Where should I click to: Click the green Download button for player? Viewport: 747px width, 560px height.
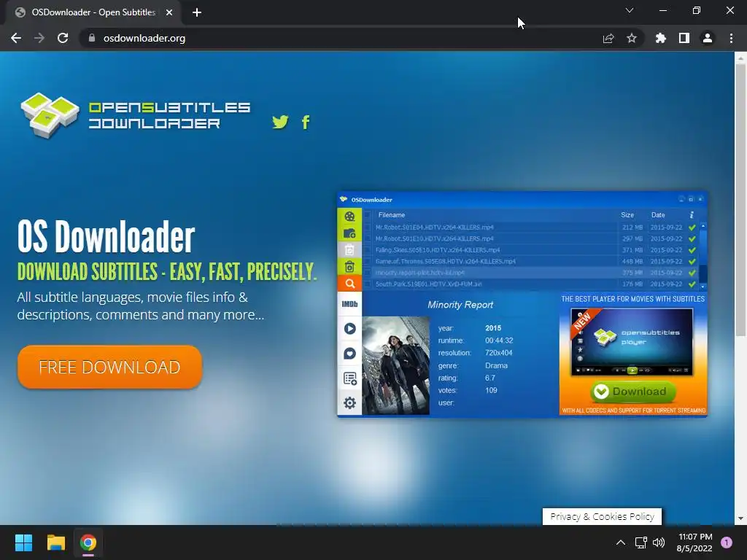point(633,392)
